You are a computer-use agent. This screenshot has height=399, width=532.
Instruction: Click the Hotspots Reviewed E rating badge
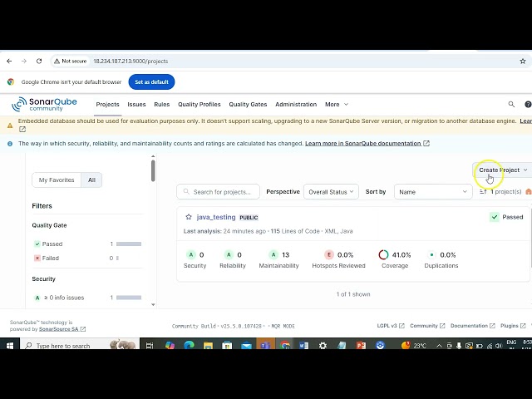point(329,254)
